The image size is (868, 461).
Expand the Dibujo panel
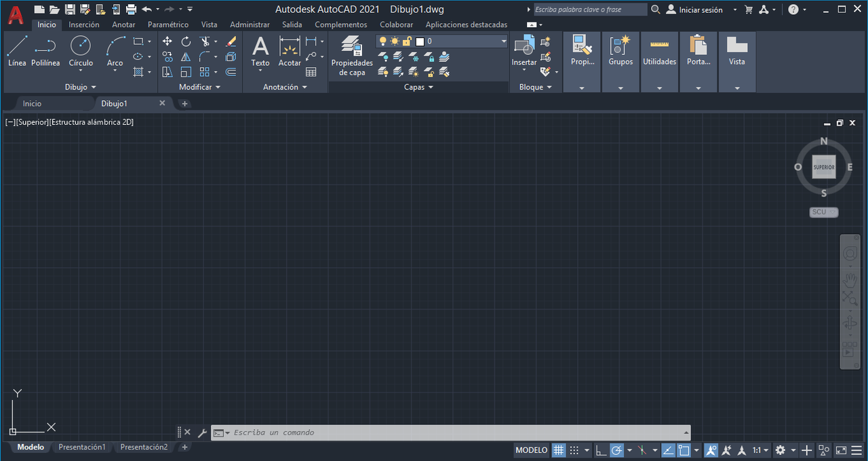(81, 87)
